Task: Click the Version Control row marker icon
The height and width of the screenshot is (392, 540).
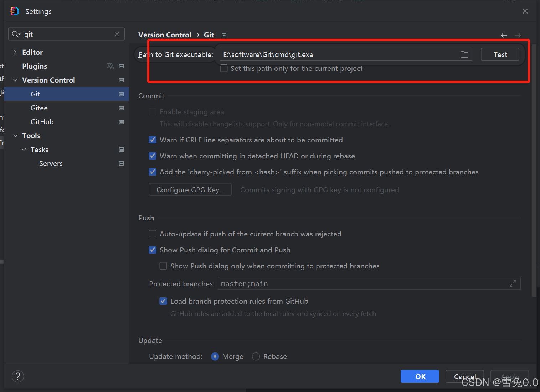Action: [121, 80]
